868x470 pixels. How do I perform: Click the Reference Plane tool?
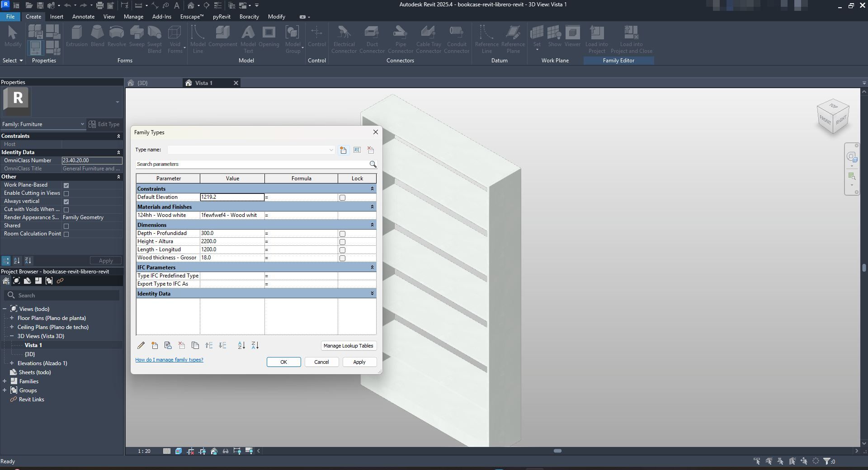[513, 39]
